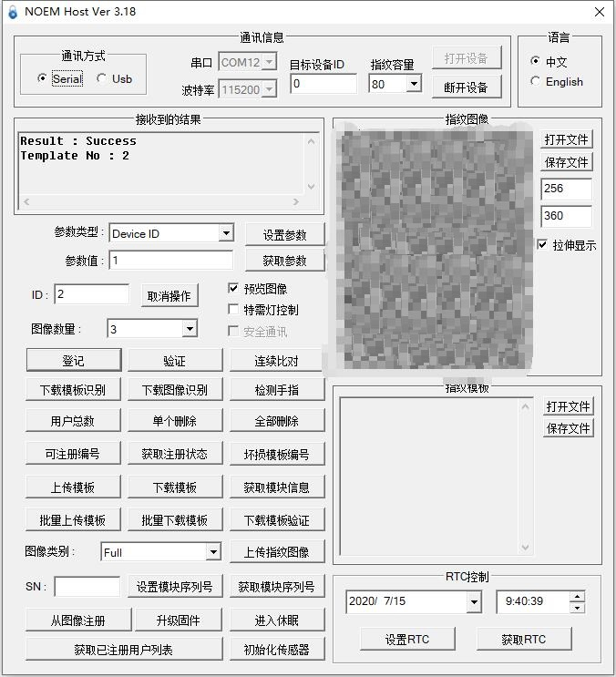Click the 批量上传模板 button

tap(73, 520)
